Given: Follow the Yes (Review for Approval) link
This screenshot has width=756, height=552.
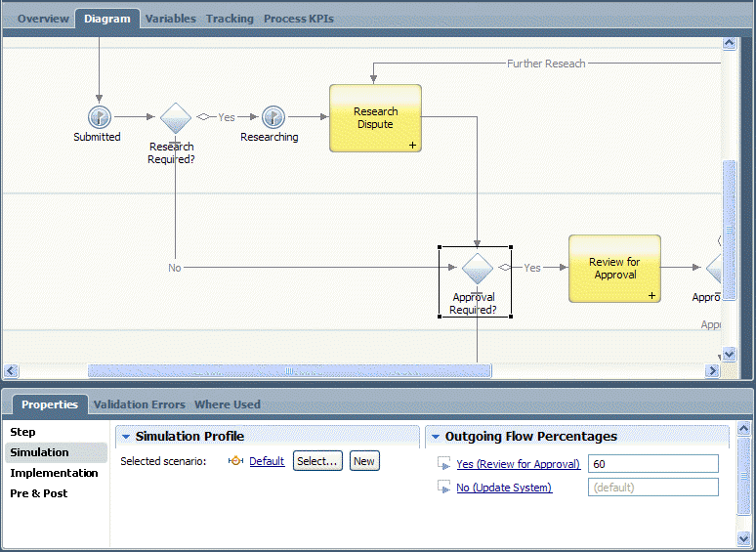Looking at the screenshot, I should coord(519,464).
